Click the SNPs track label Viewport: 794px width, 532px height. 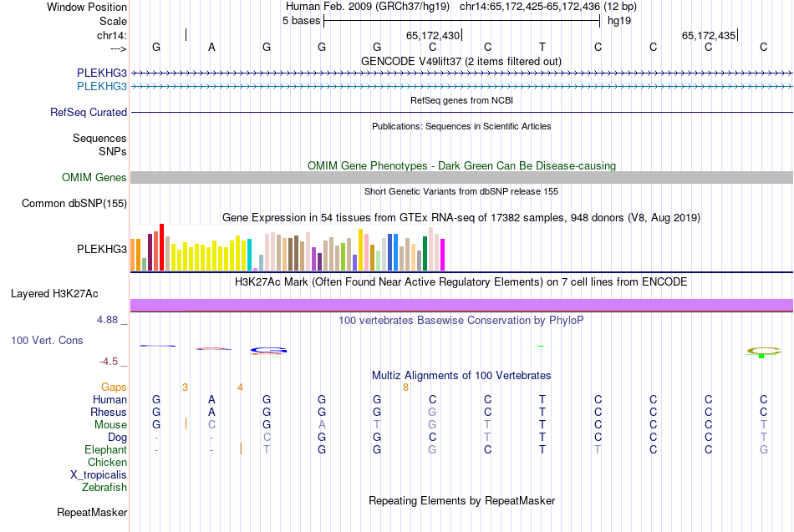pos(113,151)
